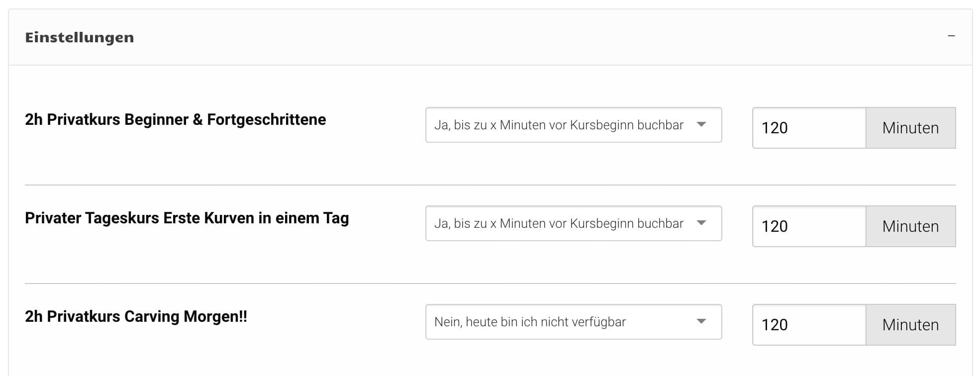Click empty area of Einstellungen header bar
The height and width of the screenshot is (376, 980).
[x=497, y=37]
